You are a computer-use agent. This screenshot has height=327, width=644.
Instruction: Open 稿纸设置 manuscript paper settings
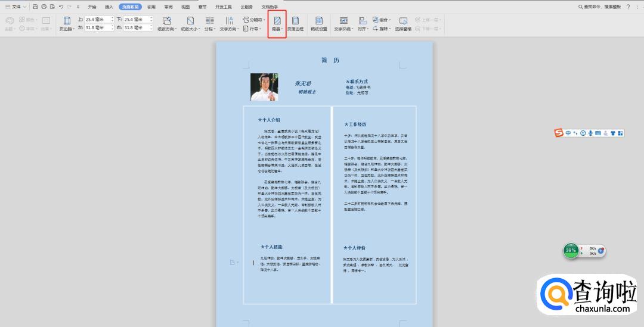click(x=318, y=24)
